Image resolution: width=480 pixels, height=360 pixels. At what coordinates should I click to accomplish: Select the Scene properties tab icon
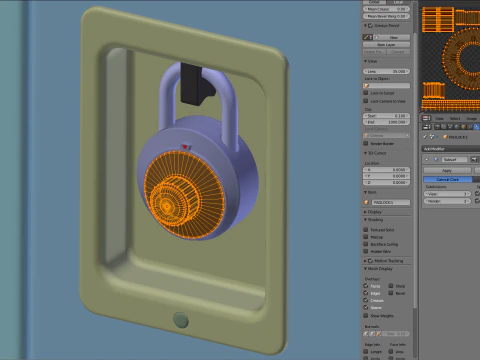coord(450,127)
